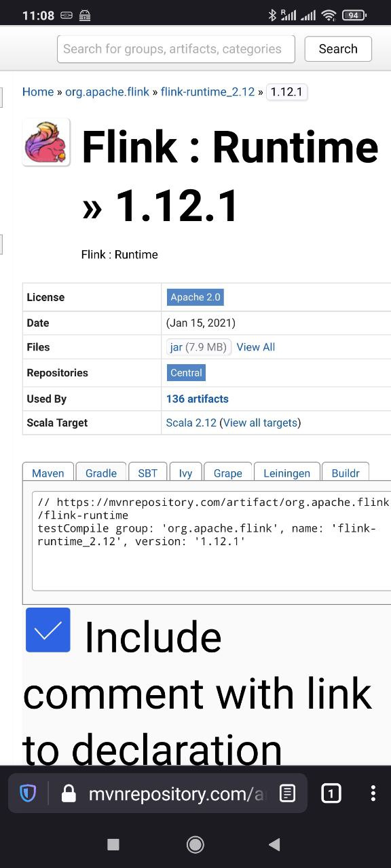Switch to the SBT tab

[148, 473]
